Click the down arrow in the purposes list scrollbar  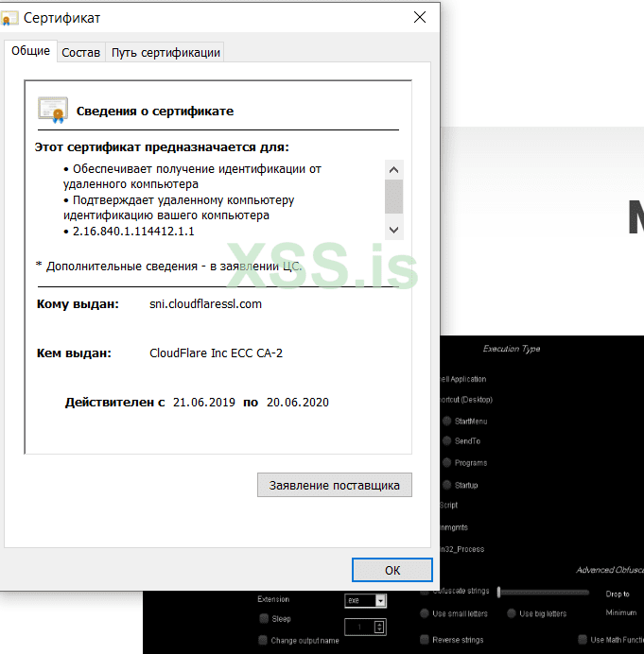(x=393, y=230)
